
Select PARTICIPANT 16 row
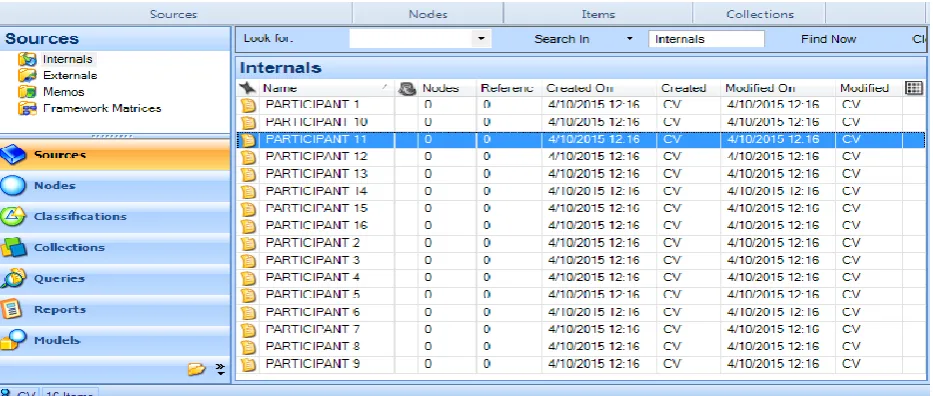tap(581, 226)
